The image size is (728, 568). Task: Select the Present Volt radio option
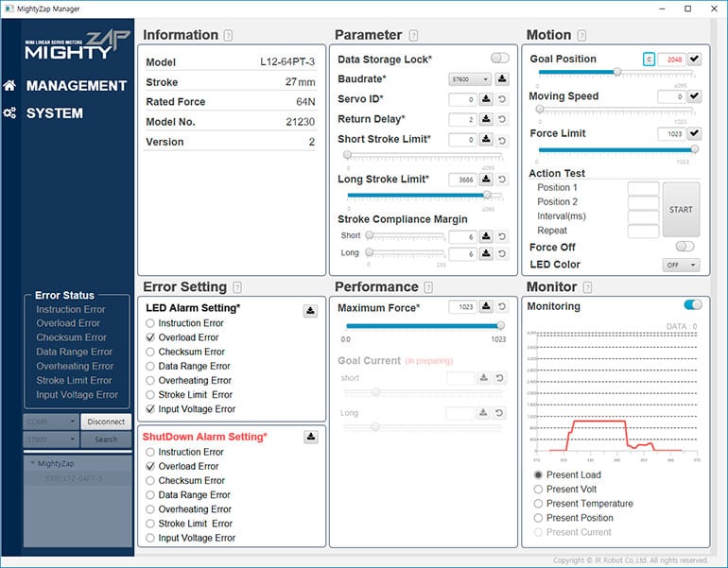click(539, 490)
